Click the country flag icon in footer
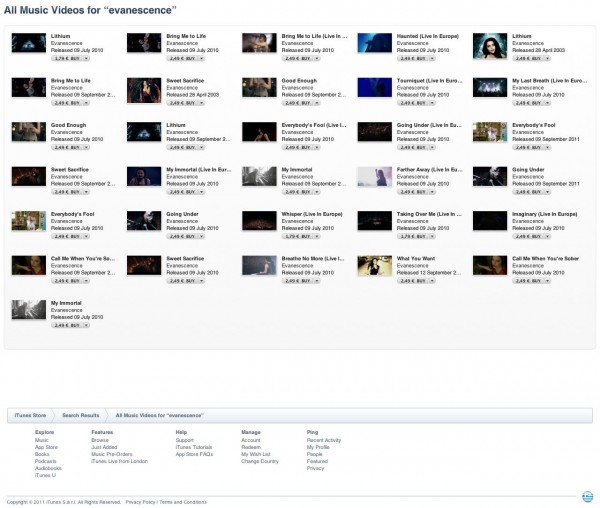The image size is (600, 508). [x=587, y=497]
